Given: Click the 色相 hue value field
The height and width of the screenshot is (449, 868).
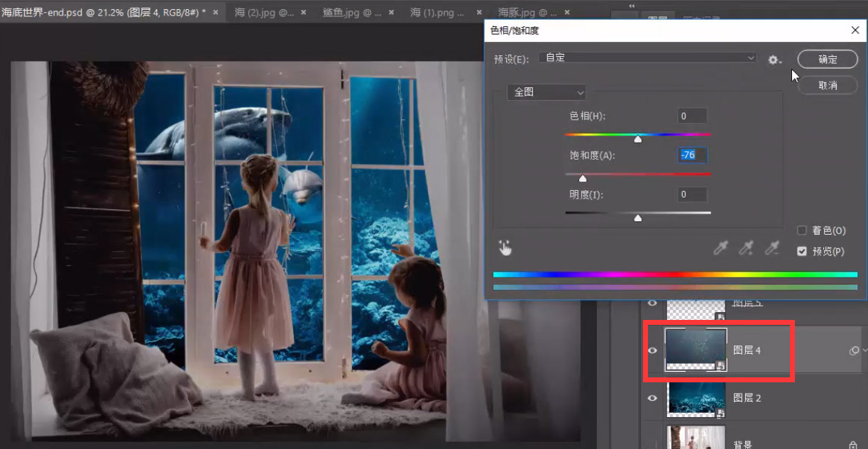Looking at the screenshot, I should click(692, 116).
